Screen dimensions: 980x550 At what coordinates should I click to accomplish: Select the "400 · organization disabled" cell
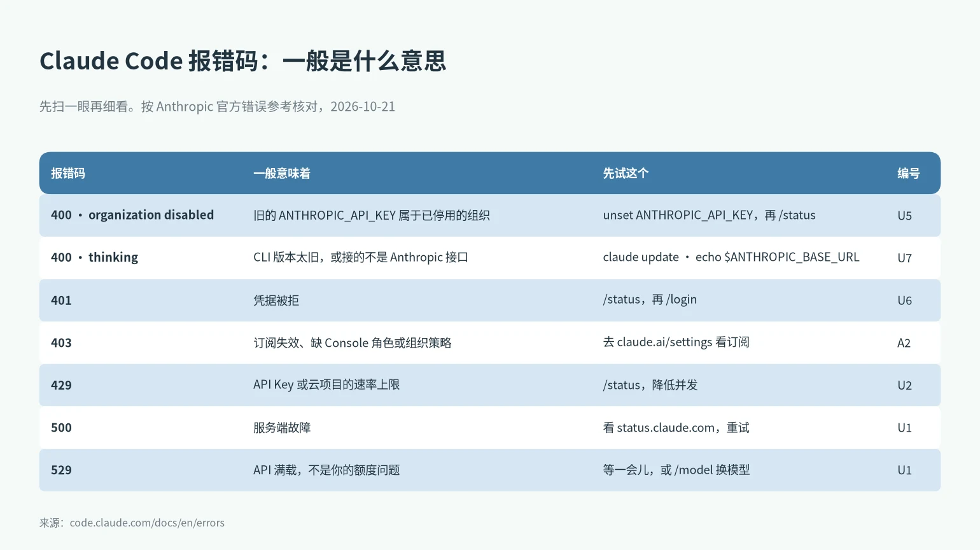click(x=132, y=215)
